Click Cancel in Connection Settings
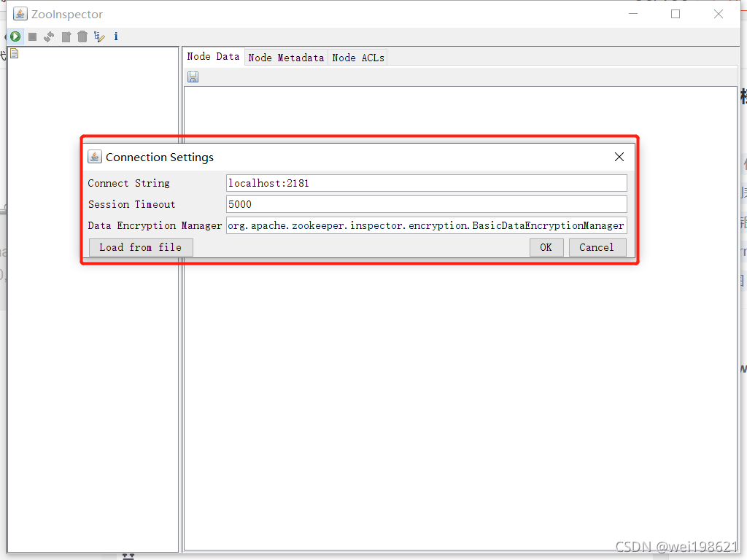Viewport: 747px width, 560px height. click(597, 247)
